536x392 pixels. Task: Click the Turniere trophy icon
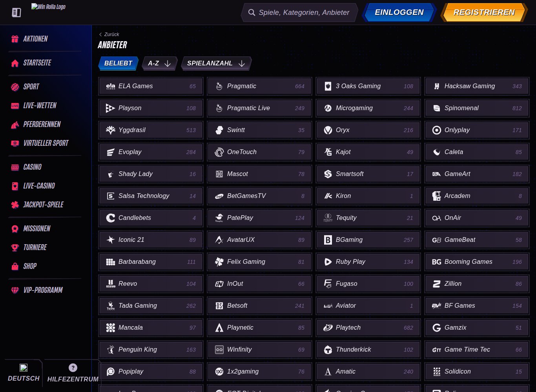15,248
